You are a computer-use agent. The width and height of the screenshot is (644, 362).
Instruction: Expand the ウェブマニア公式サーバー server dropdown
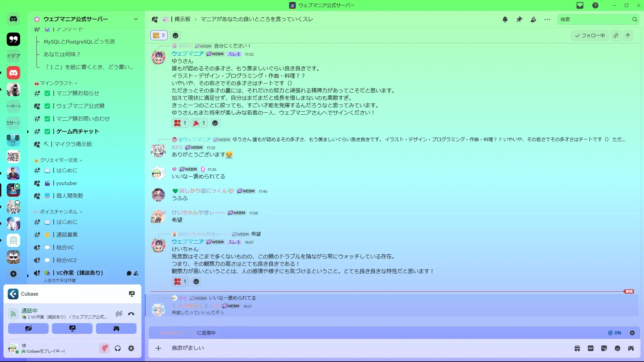(x=136, y=19)
